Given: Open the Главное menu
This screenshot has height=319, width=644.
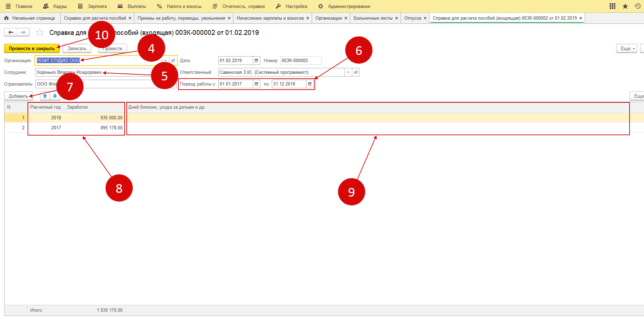Looking at the screenshot, I should [24, 7].
